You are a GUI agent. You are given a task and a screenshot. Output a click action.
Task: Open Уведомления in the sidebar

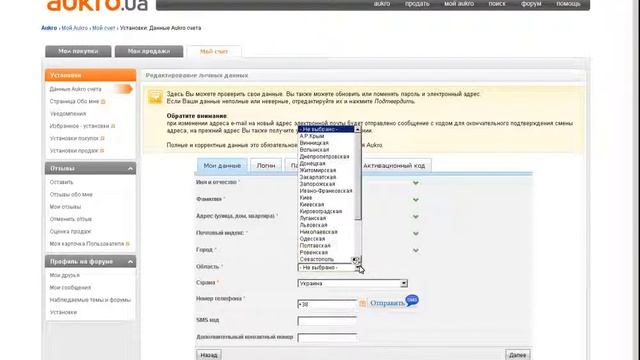[68, 114]
